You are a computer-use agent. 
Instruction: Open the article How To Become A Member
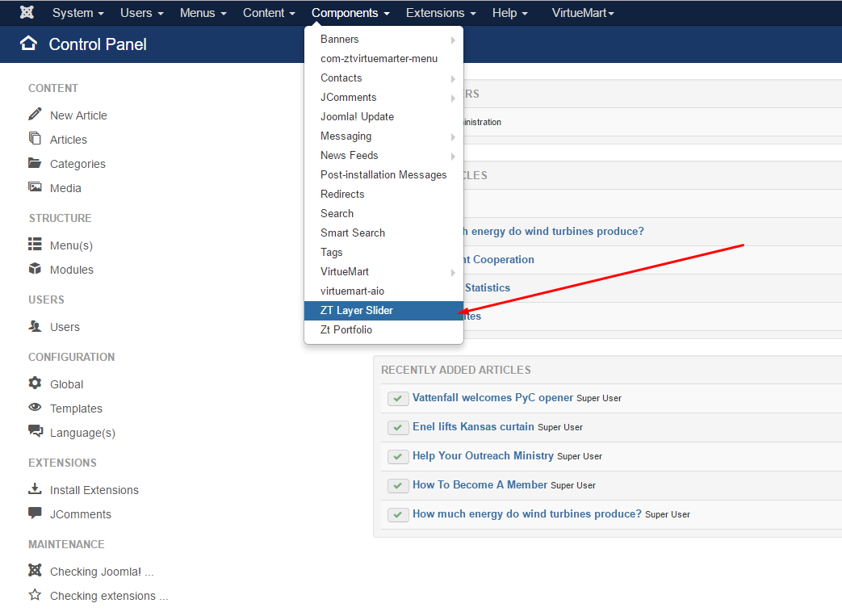click(x=480, y=484)
